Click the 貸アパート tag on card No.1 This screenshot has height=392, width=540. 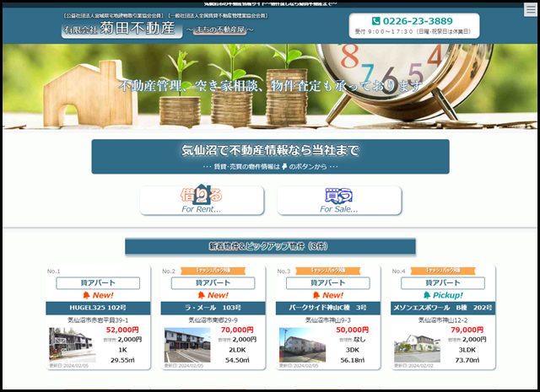pyautogui.click(x=98, y=283)
